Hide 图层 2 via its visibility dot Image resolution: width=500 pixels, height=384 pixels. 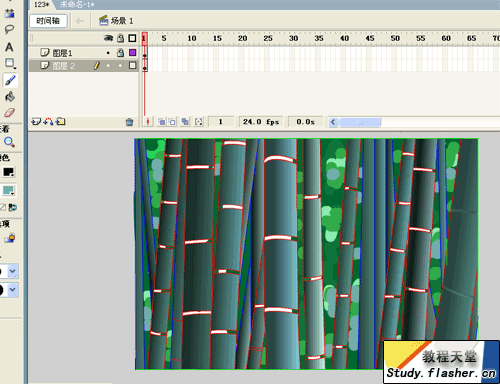108,66
